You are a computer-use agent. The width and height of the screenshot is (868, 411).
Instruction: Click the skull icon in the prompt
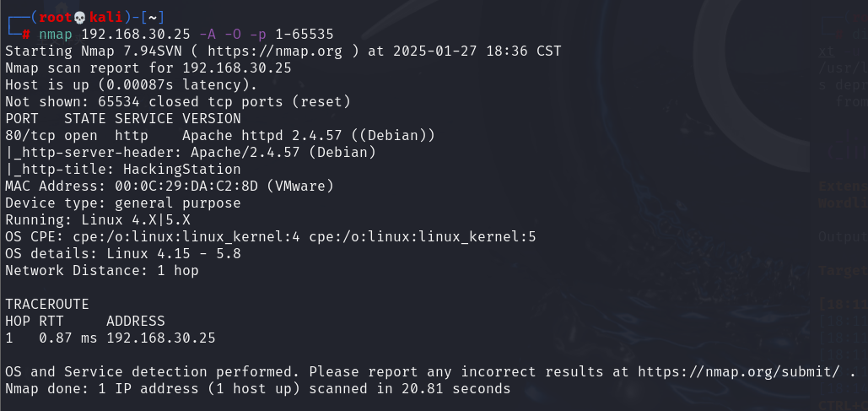click(80, 18)
